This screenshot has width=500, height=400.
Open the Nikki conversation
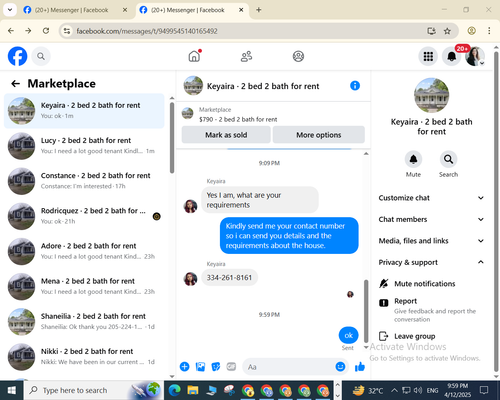[84, 357]
